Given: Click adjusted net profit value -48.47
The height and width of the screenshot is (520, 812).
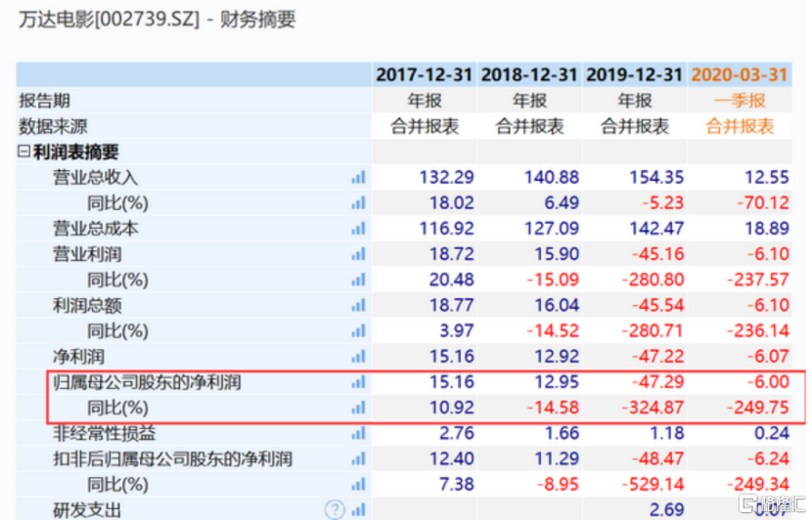Looking at the screenshot, I should pos(658,458).
